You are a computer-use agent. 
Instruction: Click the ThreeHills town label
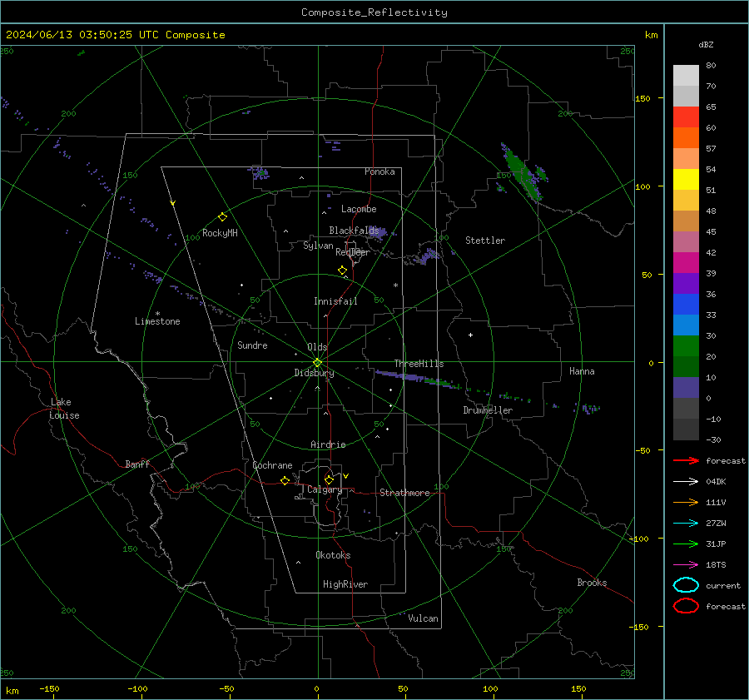(x=419, y=364)
